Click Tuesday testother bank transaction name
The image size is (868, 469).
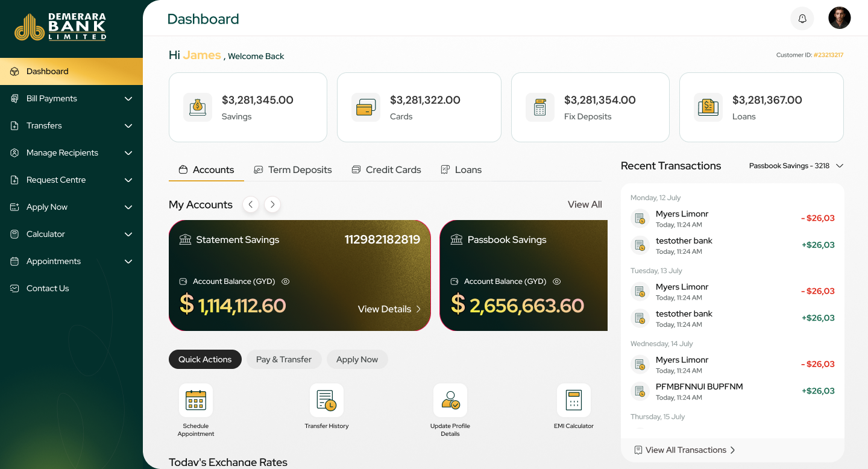point(684,313)
